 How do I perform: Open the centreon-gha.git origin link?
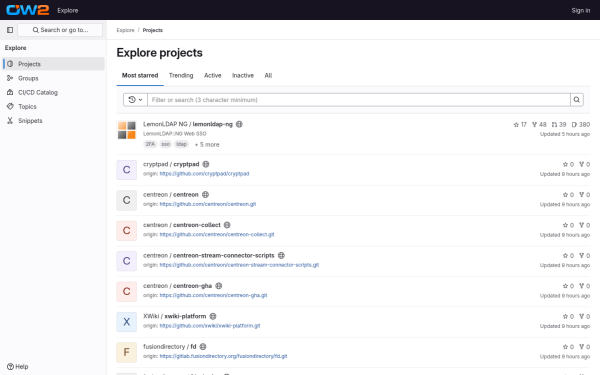213,295
